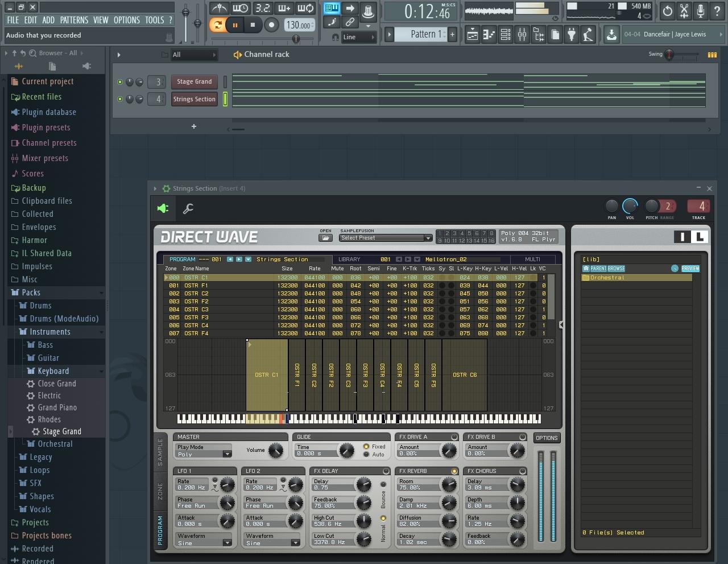Mute the Stage Grand channel

pyautogui.click(x=119, y=82)
